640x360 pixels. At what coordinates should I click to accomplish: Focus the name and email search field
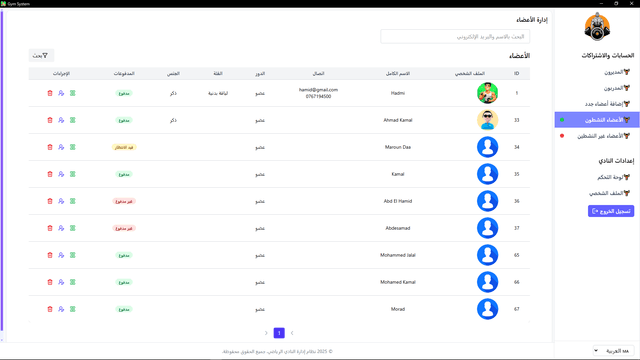[455, 37]
